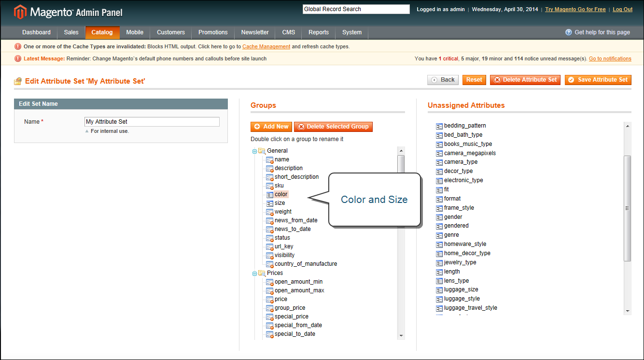644x360 pixels.
Task: Open the Promotions menu
Action: tap(213, 32)
